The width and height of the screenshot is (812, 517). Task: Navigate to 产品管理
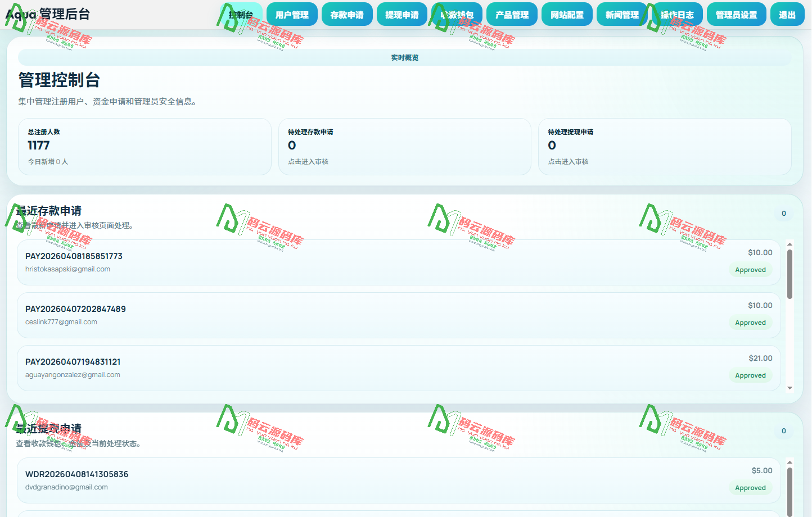click(512, 15)
